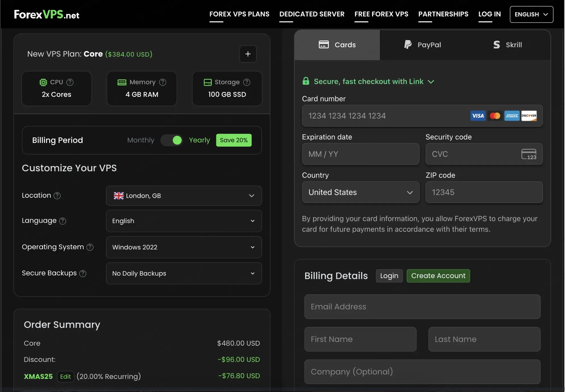565x392 pixels.
Task: Click the $480.00 USD Core price
Action: [238, 343]
